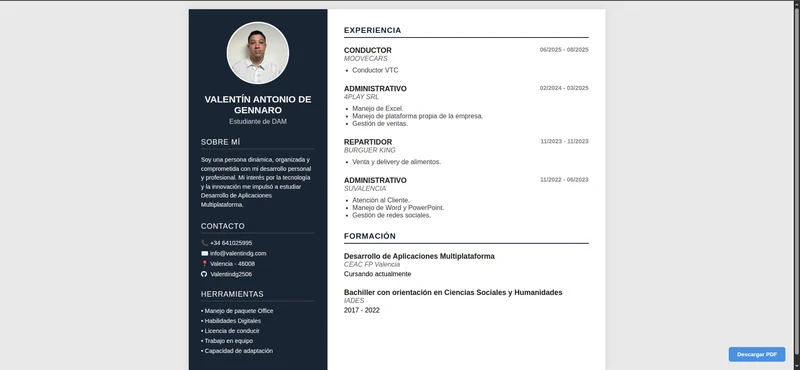
Task: Click the Habilidades Digitales item
Action: coord(231,321)
